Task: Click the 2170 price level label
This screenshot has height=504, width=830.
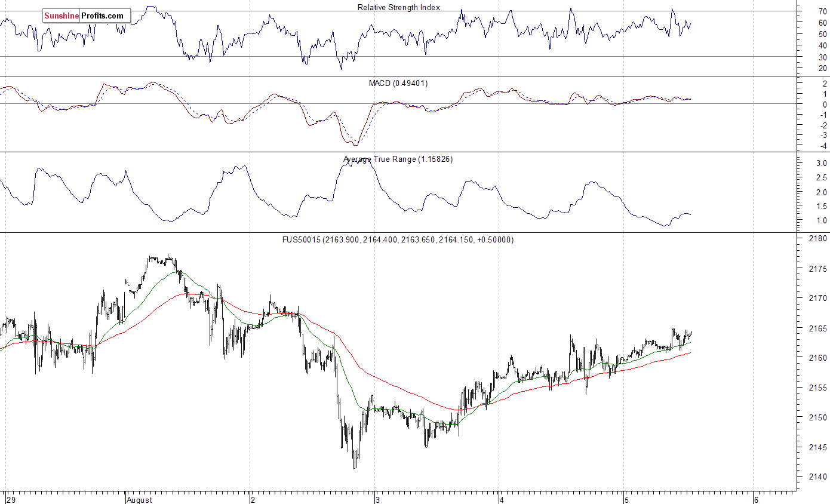Action: click(x=819, y=298)
